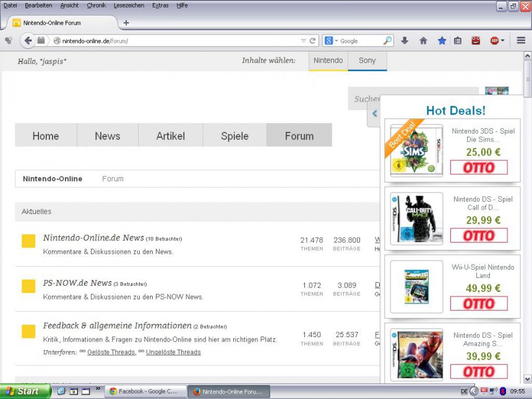This screenshot has width=532, height=399.
Task: Open the Nintendo-Online.de News forum link
Action: [x=93, y=238]
